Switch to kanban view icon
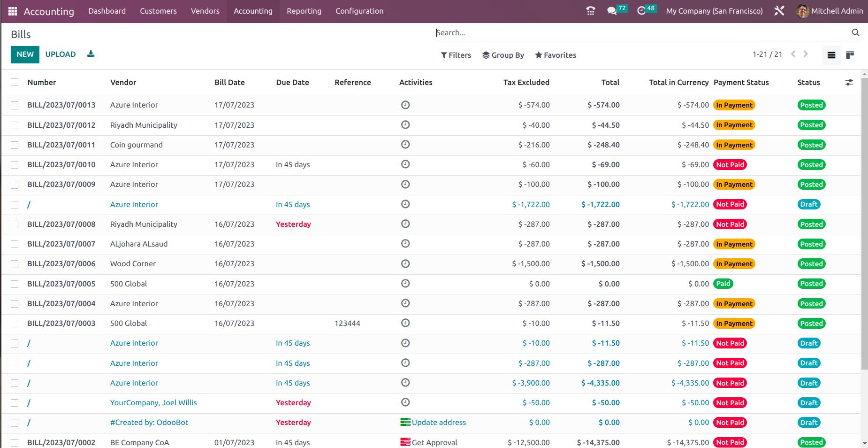Viewport: 868px width, 448px height. 849,54
